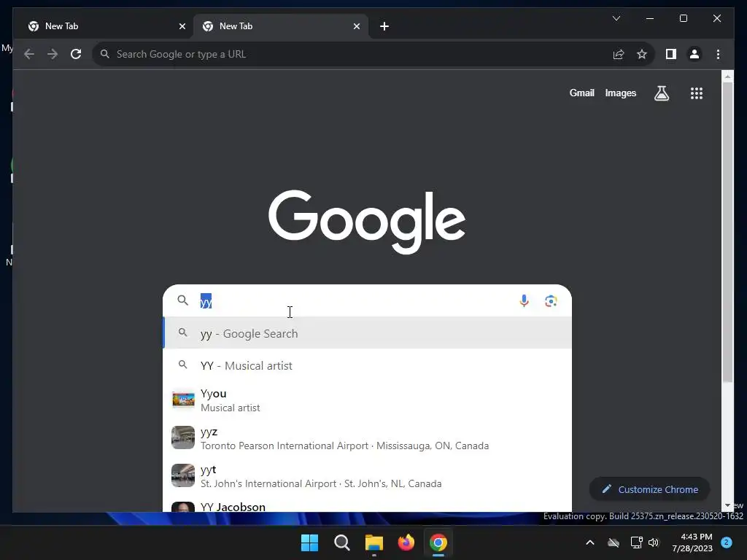Open the volume control in tray
This screenshot has width=747, height=560.
(654, 542)
